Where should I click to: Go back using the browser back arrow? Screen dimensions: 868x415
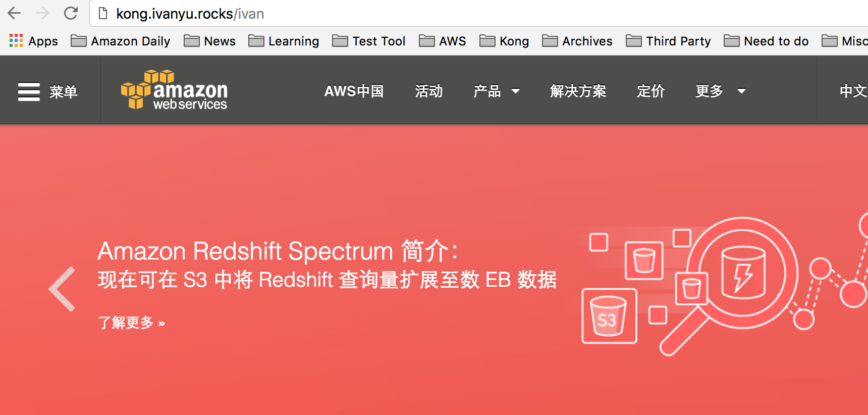point(15,13)
